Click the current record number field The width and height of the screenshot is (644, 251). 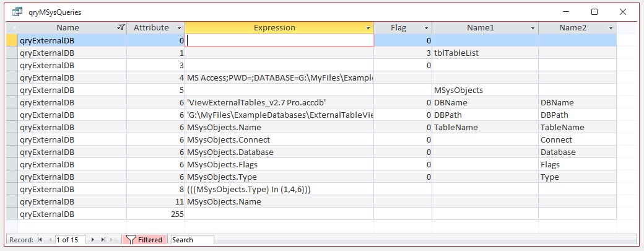pos(70,239)
